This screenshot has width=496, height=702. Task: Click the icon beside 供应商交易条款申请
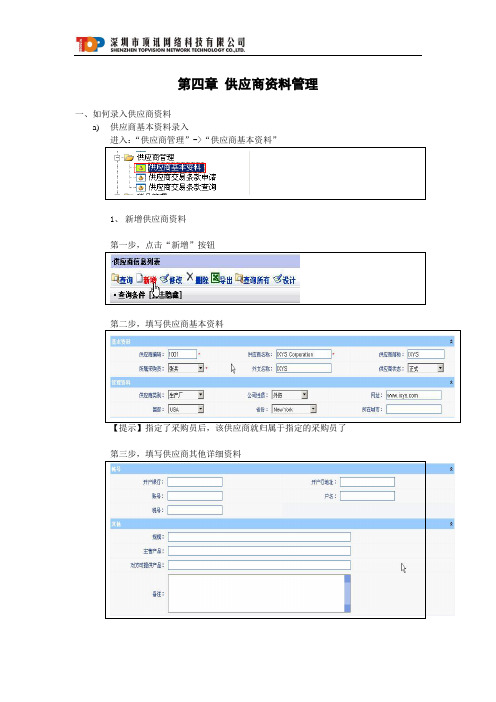(x=141, y=178)
